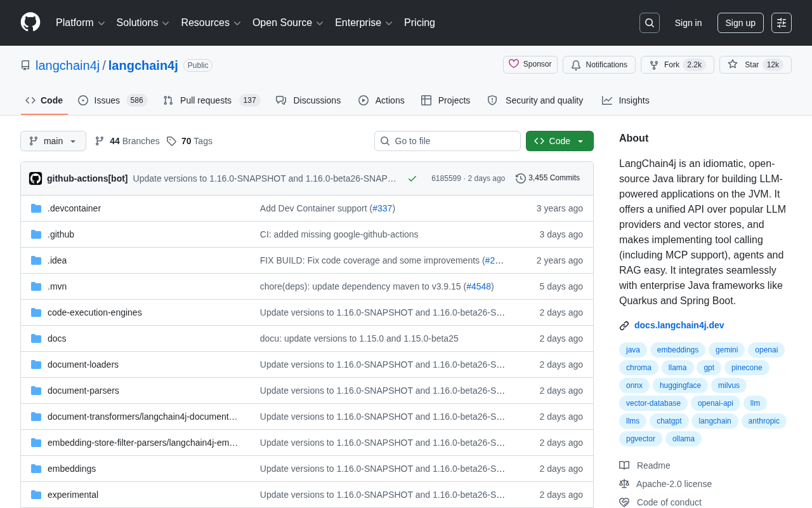Select the anthropic topic tag
This screenshot has height=508, width=812.
click(764, 421)
